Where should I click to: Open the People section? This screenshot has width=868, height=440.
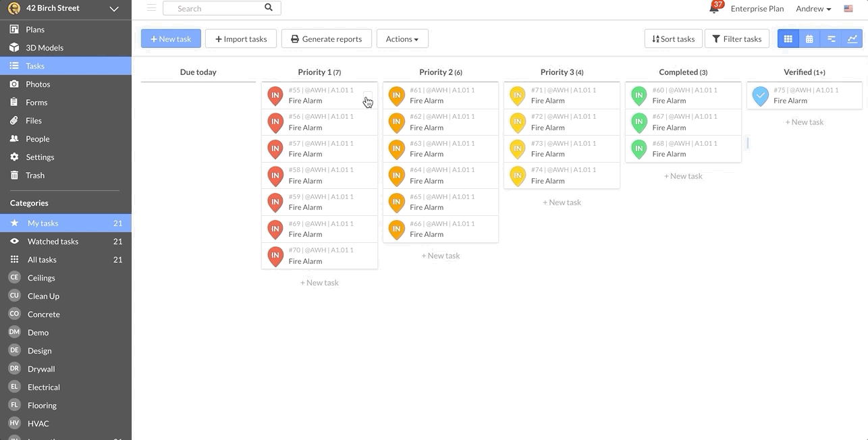pyautogui.click(x=36, y=138)
